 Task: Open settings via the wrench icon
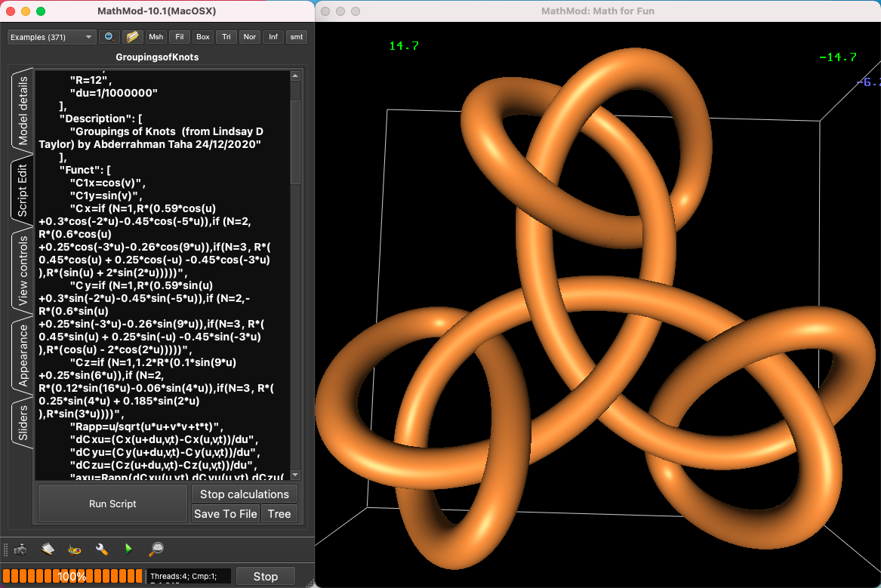(x=101, y=550)
